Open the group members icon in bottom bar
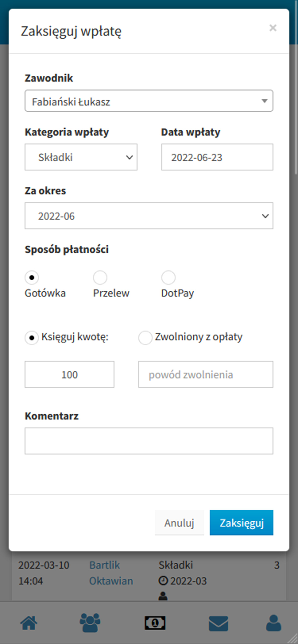The image size is (298, 644). pyautogui.click(x=90, y=623)
